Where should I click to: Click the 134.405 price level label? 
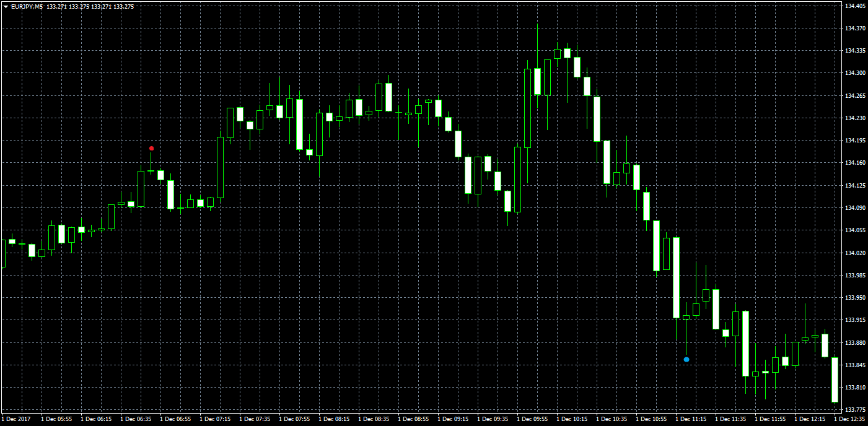(854, 6)
